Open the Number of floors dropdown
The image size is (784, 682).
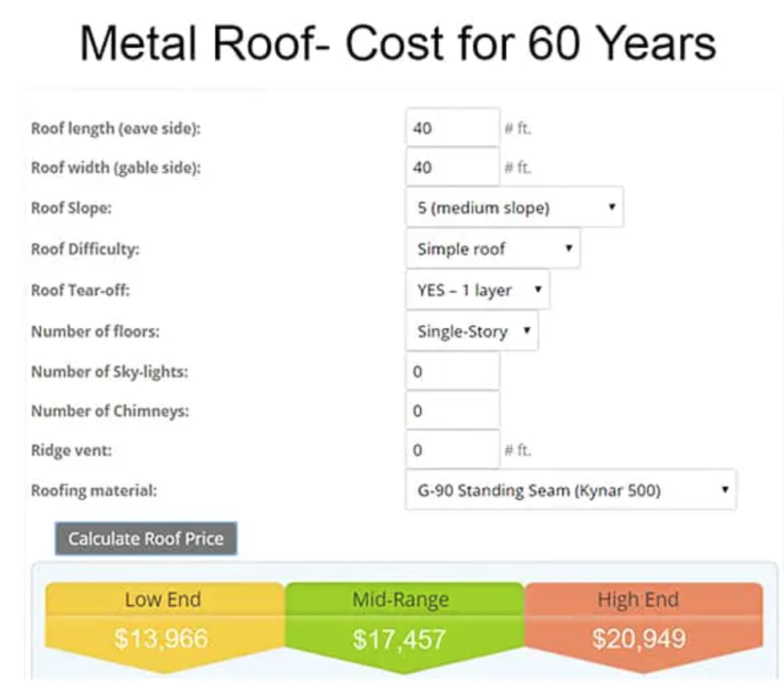click(x=472, y=331)
